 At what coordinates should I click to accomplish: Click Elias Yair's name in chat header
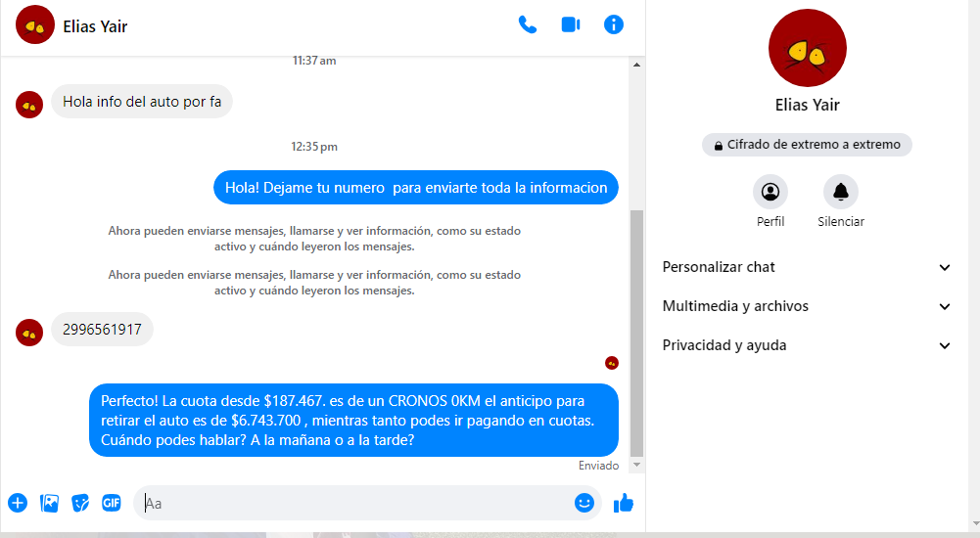(95, 26)
